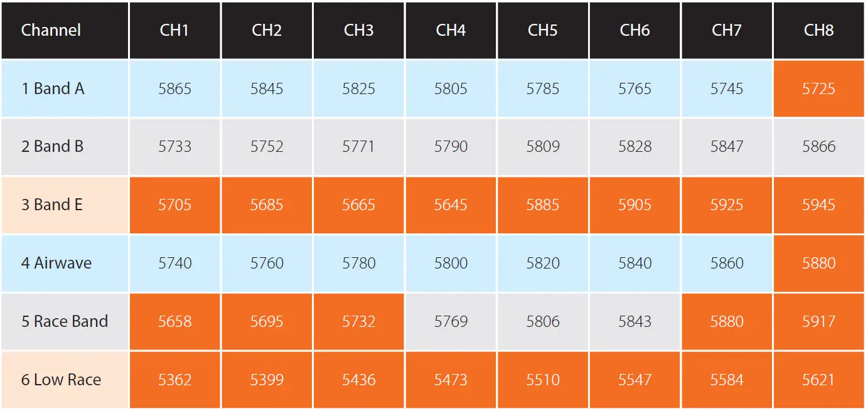Select the 5866 frequency cell
This screenshot has width=868, height=411.
818,147
